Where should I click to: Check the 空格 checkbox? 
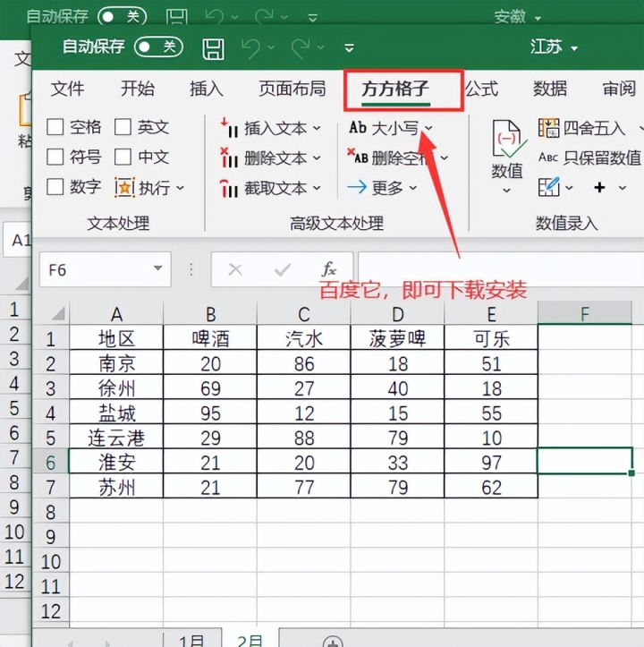[x=55, y=127]
